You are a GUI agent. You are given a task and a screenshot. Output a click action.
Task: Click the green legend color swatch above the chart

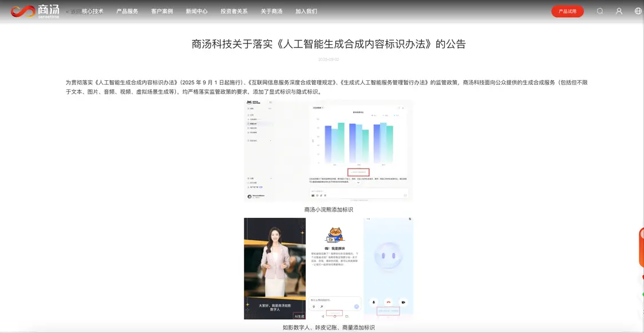click(x=395, y=116)
